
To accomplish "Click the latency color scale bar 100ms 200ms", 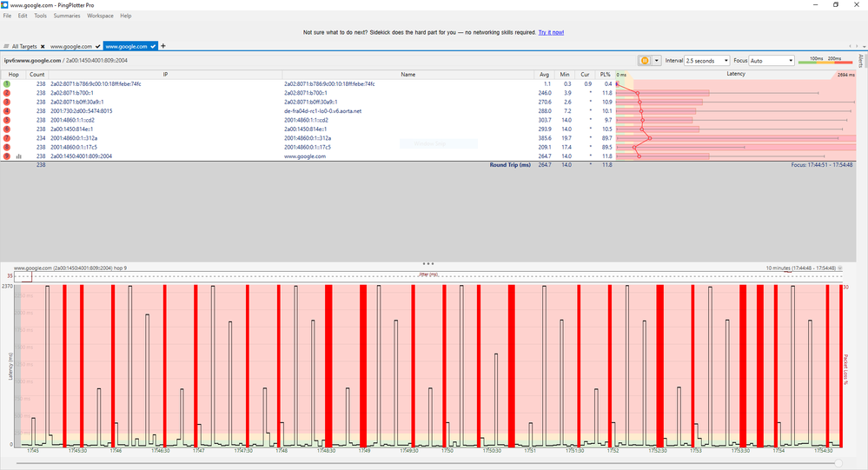I will pyautogui.click(x=825, y=60).
